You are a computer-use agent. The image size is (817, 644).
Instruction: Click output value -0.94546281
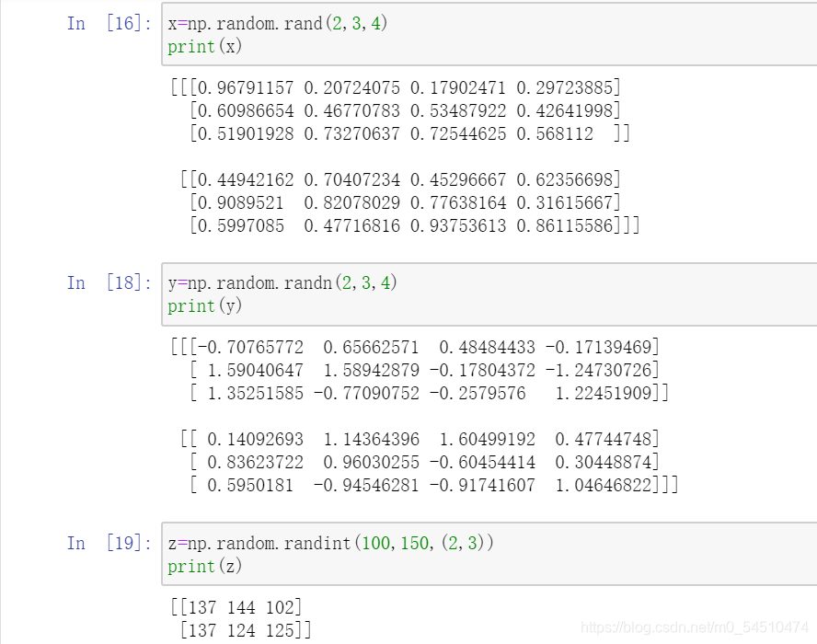point(367,485)
